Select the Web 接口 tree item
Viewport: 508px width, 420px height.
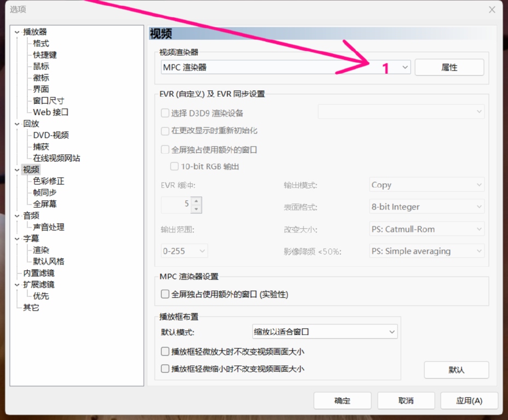(x=51, y=112)
